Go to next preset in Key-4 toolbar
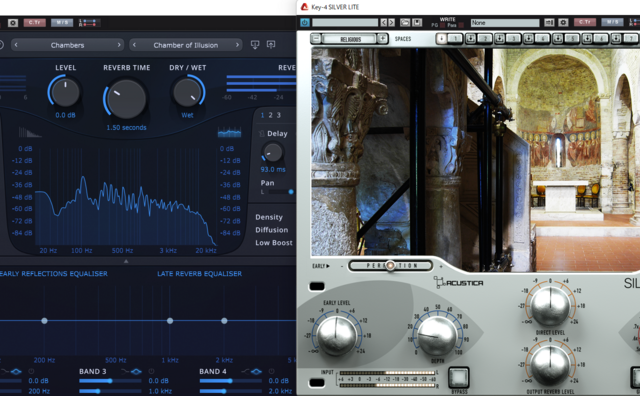 pos(391,23)
